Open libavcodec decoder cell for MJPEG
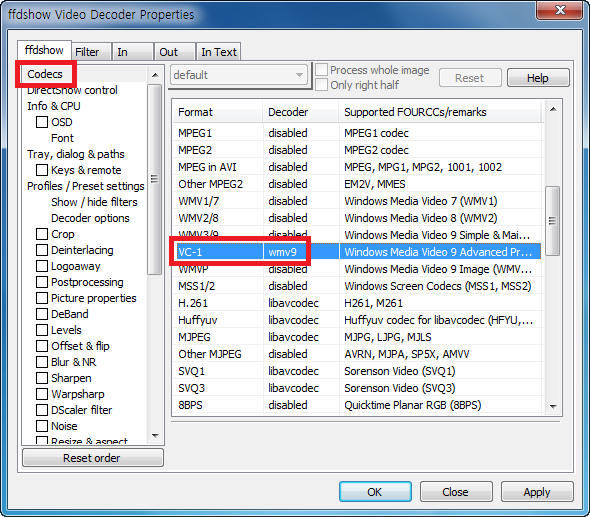 [x=301, y=337]
